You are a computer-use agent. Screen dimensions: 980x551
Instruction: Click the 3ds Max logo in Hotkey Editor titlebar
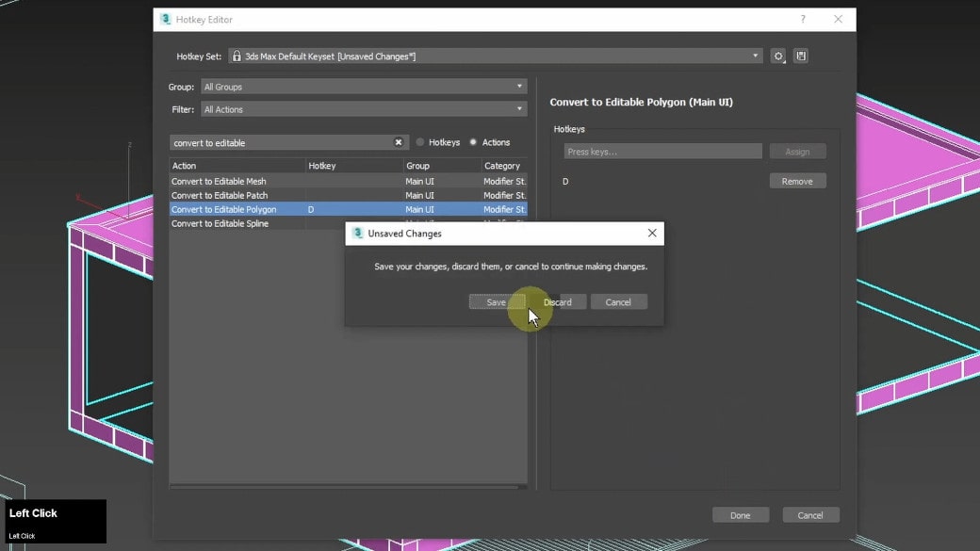pyautogui.click(x=166, y=19)
